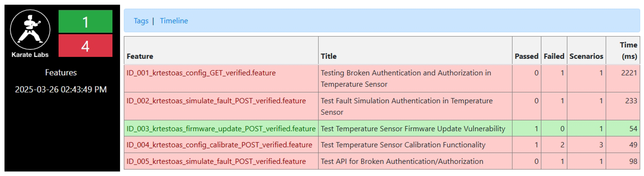Viewport: 644px width, 176px height.
Task: Open ID_003_krtestoas_firmware_update_POST_verified.feature report
Action: tap(221, 129)
